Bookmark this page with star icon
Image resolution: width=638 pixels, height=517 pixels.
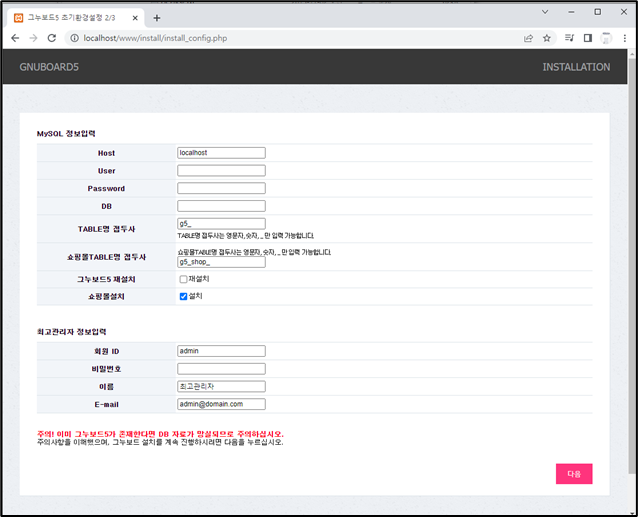click(546, 38)
